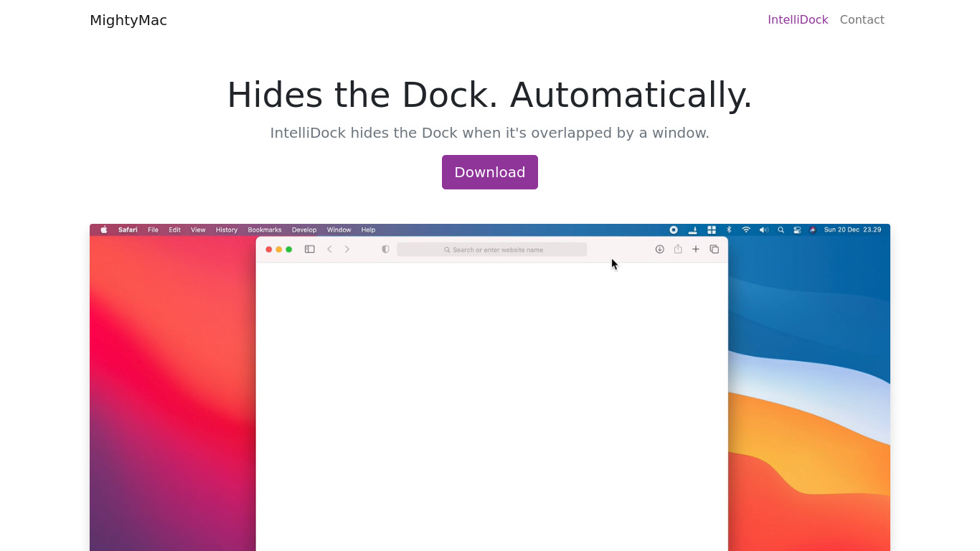This screenshot has height=551, width=980.
Task: Open the Safari menu in menu bar
Action: click(128, 230)
